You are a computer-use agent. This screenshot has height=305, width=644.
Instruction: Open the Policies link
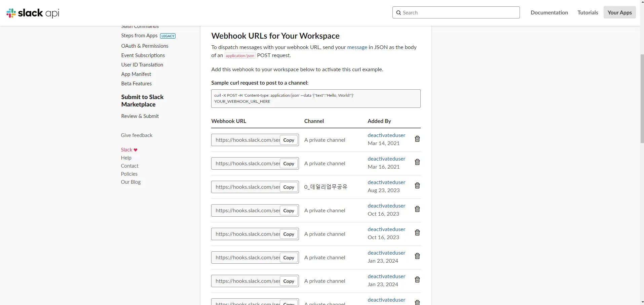pyautogui.click(x=129, y=174)
